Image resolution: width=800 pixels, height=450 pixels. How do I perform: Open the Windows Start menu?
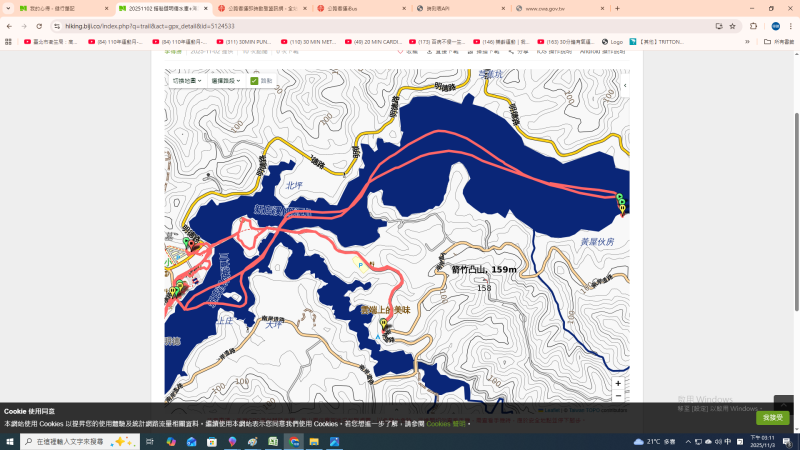[x=10, y=441]
